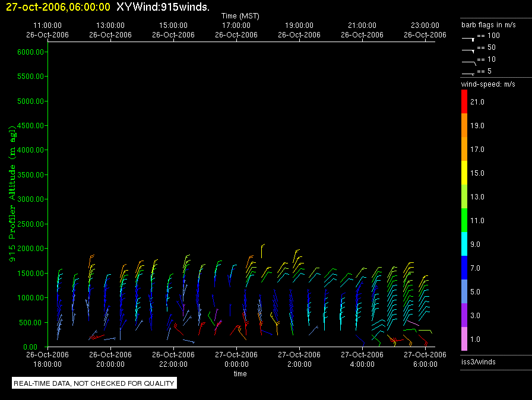Click the iss3/winds legend label
Viewport: 532px width, 400px height.
click(478, 362)
